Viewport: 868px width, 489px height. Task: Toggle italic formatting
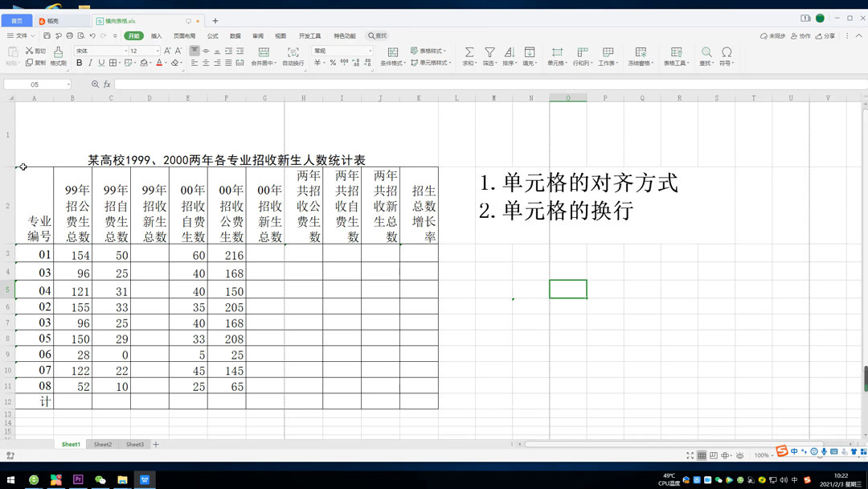[x=90, y=64]
